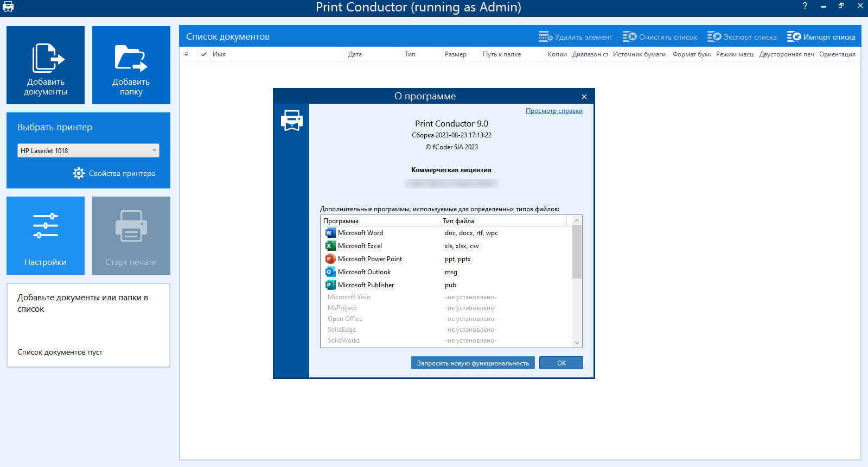Click the Clear List icon in toolbar
Viewport: 868px width, 467px height.
(629, 36)
